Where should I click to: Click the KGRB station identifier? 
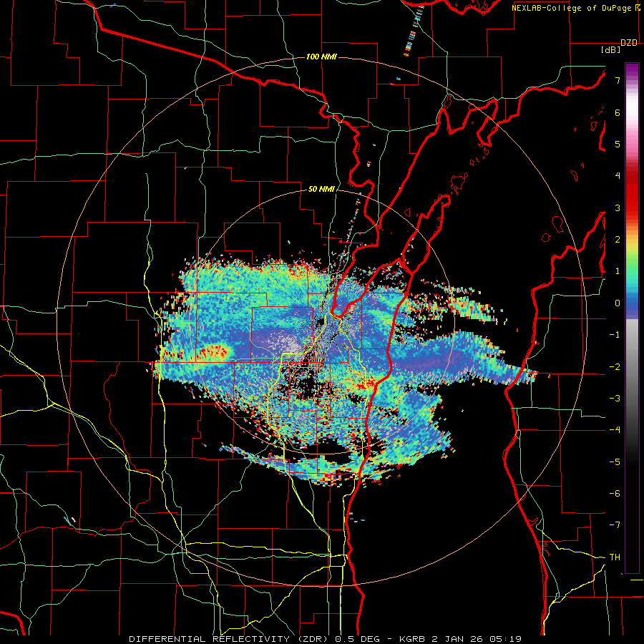(412, 639)
